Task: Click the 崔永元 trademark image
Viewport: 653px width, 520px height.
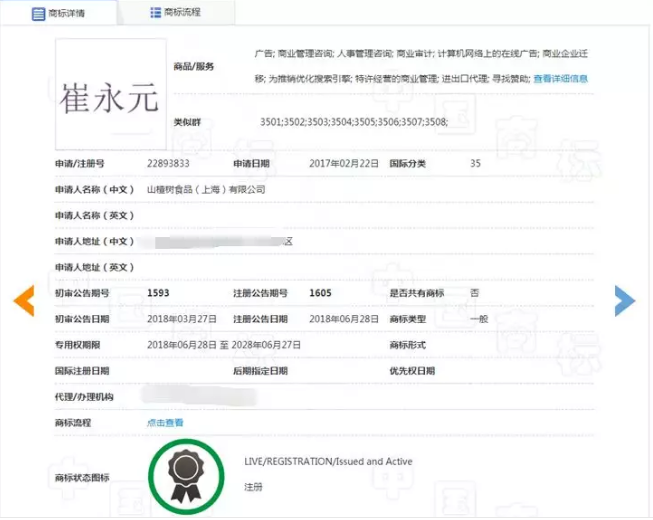Action: tap(111, 95)
